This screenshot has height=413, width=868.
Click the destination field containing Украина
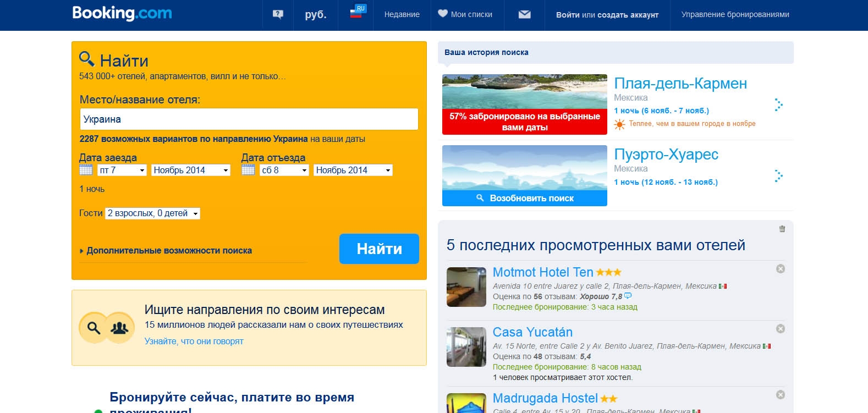click(x=249, y=119)
